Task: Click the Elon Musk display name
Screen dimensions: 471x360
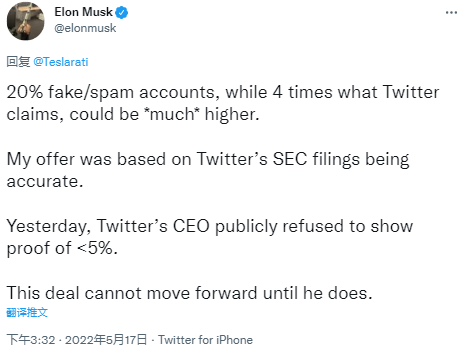Action: point(83,12)
